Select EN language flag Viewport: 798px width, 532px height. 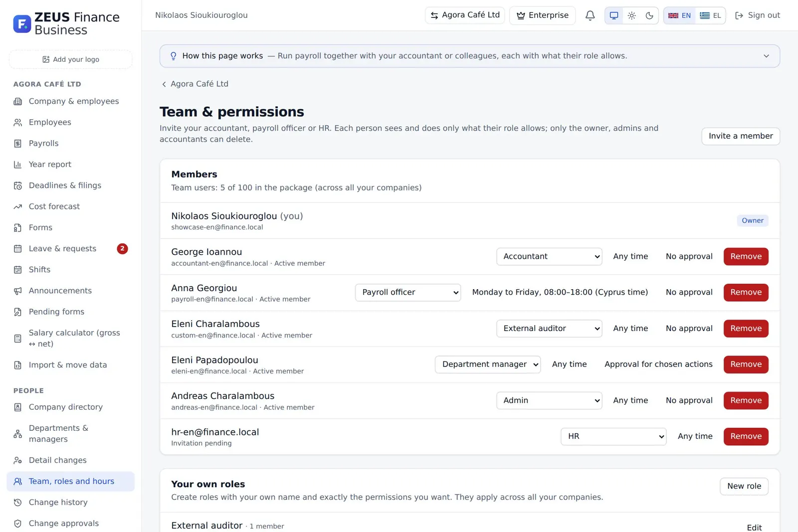pos(679,15)
